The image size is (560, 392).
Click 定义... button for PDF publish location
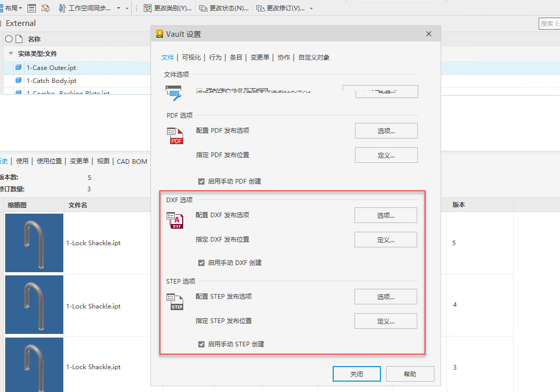tap(386, 155)
